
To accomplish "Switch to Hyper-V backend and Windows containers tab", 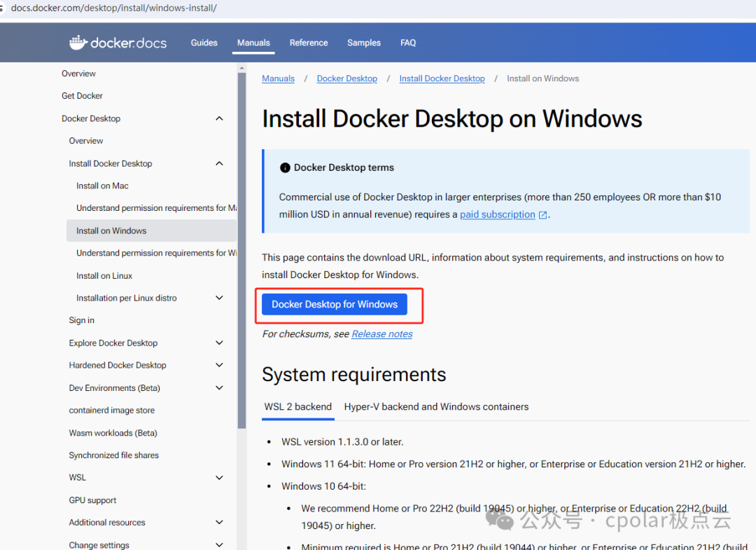I will (436, 406).
